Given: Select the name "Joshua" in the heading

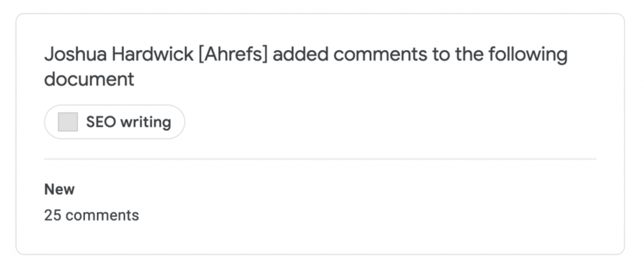Looking at the screenshot, I should [x=75, y=54].
